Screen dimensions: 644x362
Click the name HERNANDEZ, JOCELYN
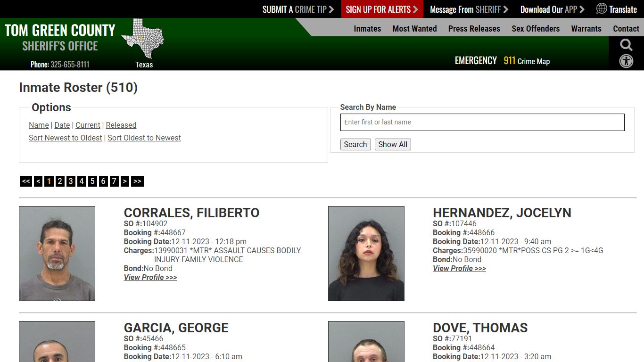[x=502, y=213]
